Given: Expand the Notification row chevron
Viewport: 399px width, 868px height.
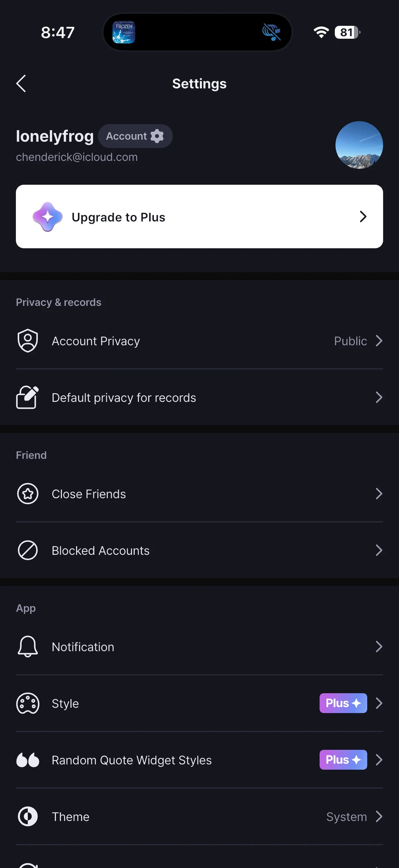Looking at the screenshot, I should point(379,647).
